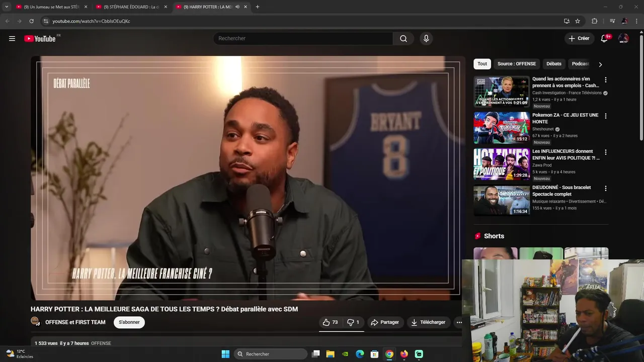View site information icon in address bar
Image resolution: width=644 pixels, height=362 pixels.
point(46,21)
